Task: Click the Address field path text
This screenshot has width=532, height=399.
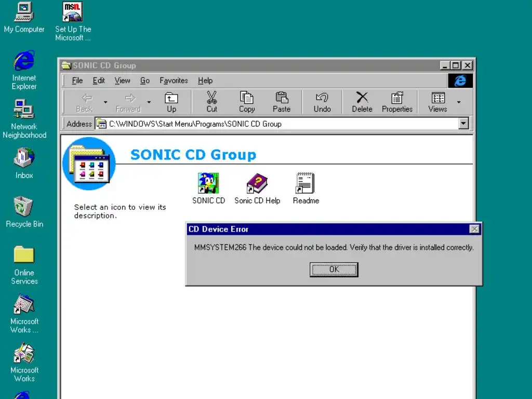Action: 195,124
